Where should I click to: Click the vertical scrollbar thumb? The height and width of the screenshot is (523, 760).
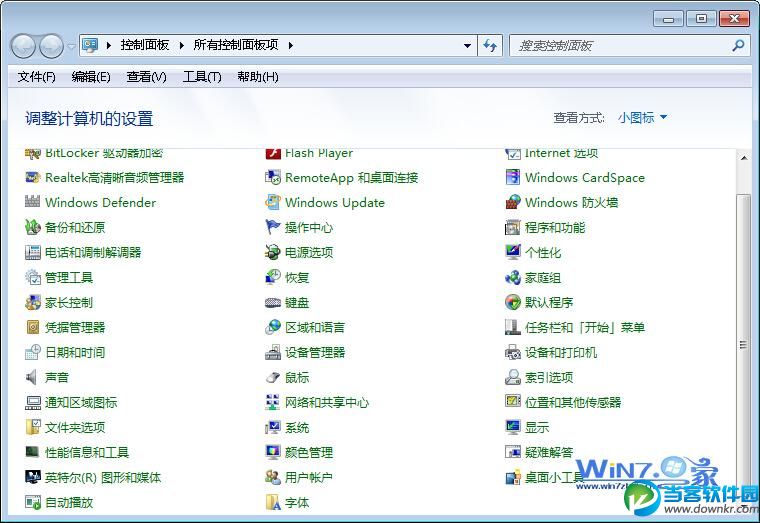click(x=744, y=345)
